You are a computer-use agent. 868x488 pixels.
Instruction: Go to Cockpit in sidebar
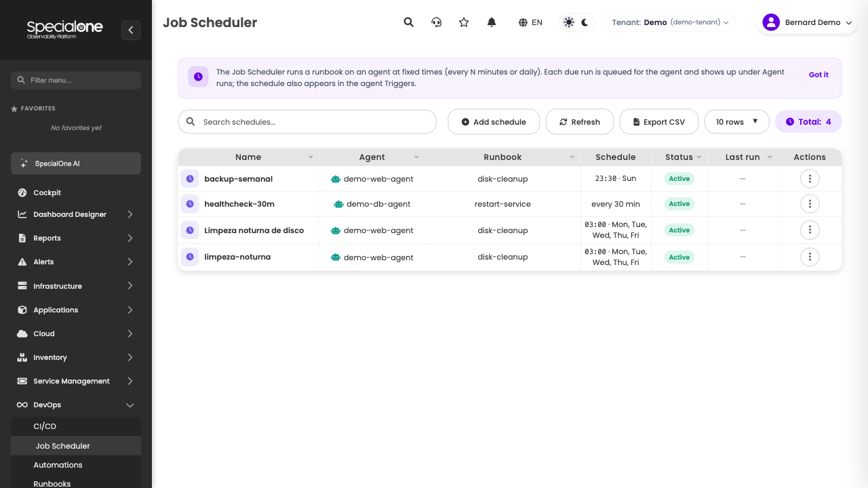pyautogui.click(x=76, y=192)
